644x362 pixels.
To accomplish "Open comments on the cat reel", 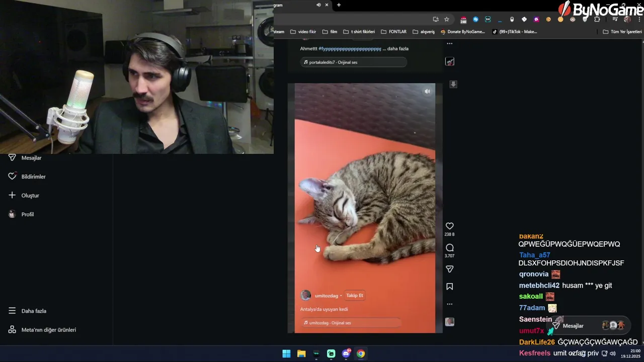I will (x=450, y=248).
